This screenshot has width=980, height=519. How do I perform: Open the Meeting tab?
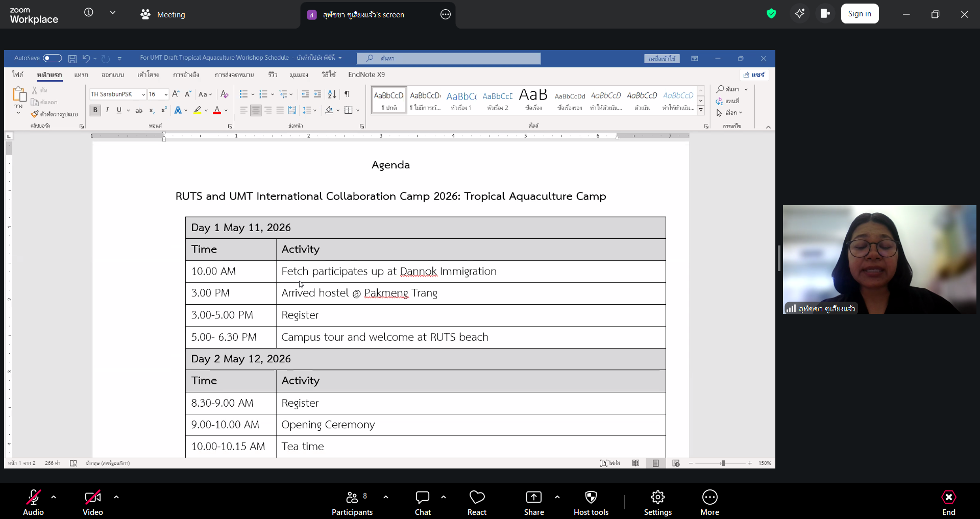(x=163, y=15)
